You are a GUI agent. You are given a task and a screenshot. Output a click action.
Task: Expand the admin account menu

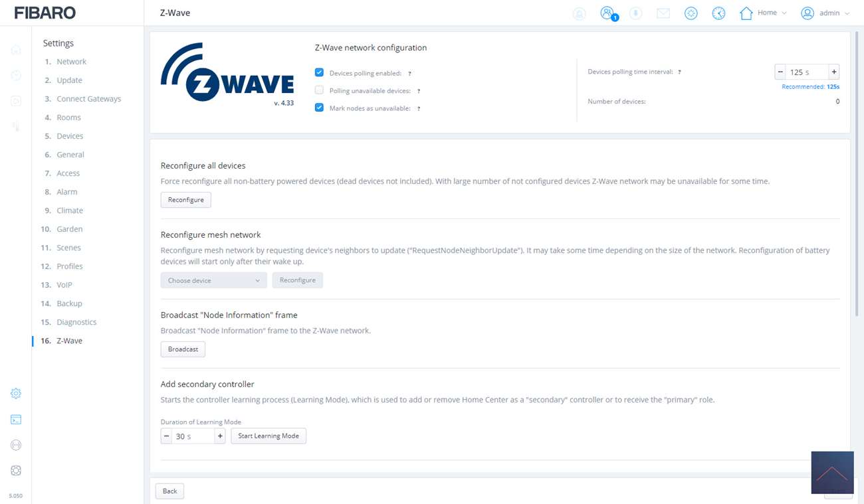[x=847, y=13]
